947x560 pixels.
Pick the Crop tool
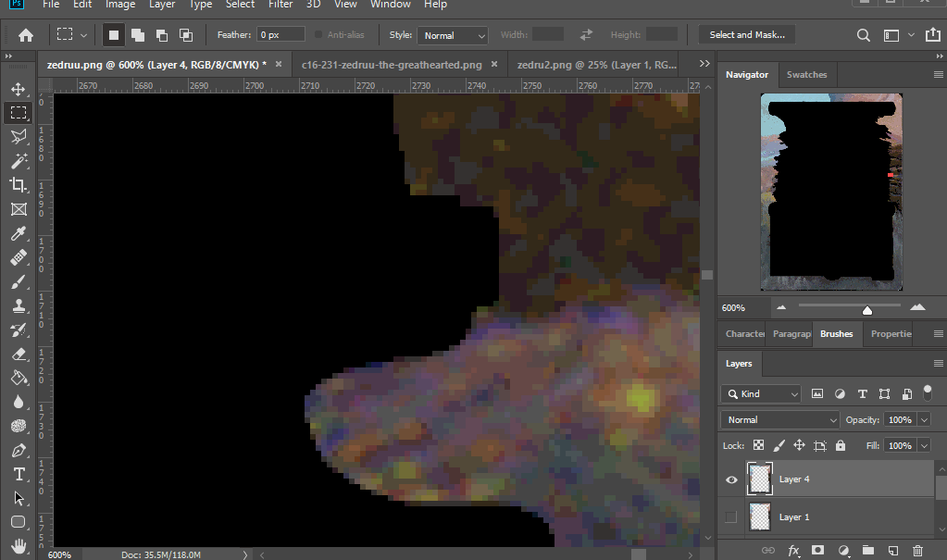pyautogui.click(x=19, y=185)
